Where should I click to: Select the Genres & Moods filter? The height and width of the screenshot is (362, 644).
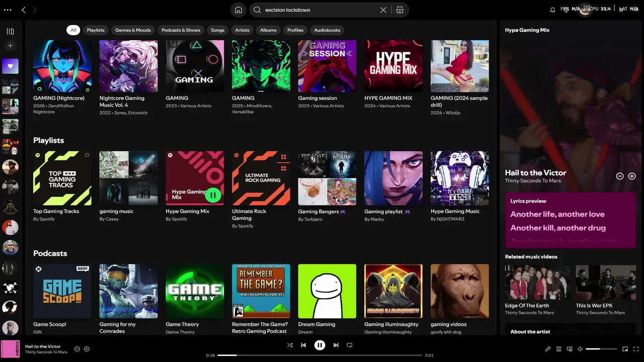[133, 30]
